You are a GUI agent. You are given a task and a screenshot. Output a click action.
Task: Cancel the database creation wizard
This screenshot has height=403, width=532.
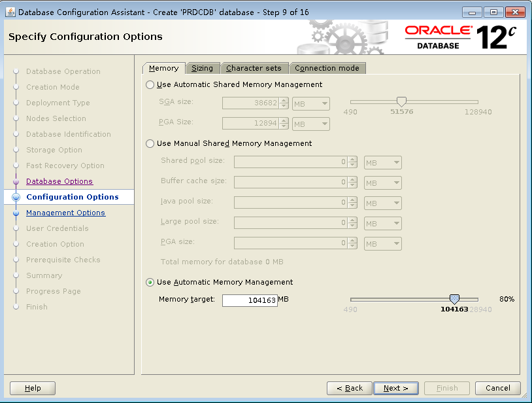tap(498, 388)
